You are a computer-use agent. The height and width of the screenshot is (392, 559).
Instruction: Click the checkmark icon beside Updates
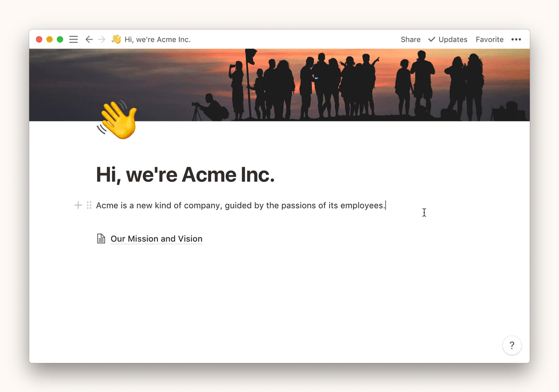[432, 40]
